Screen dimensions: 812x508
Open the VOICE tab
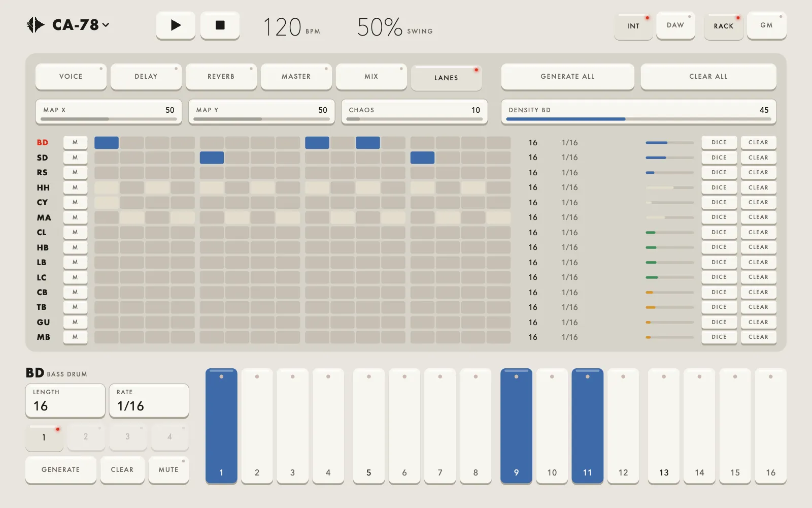71,76
